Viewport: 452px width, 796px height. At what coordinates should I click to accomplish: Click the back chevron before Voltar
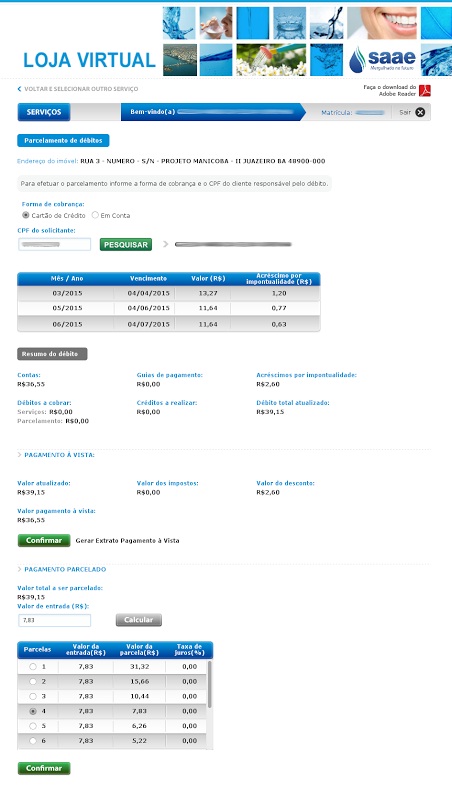pos(19,89)
